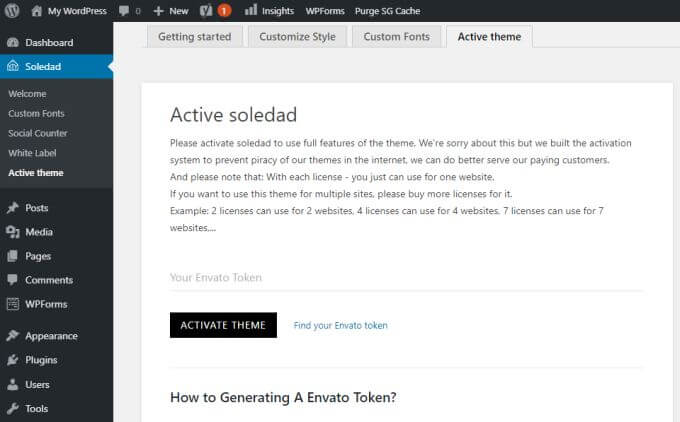The width and height of the screenshot is (680, 422).
Task: Open the + New dropdown in admin bar
Action: pyautogui.click(x=171, y=11)
